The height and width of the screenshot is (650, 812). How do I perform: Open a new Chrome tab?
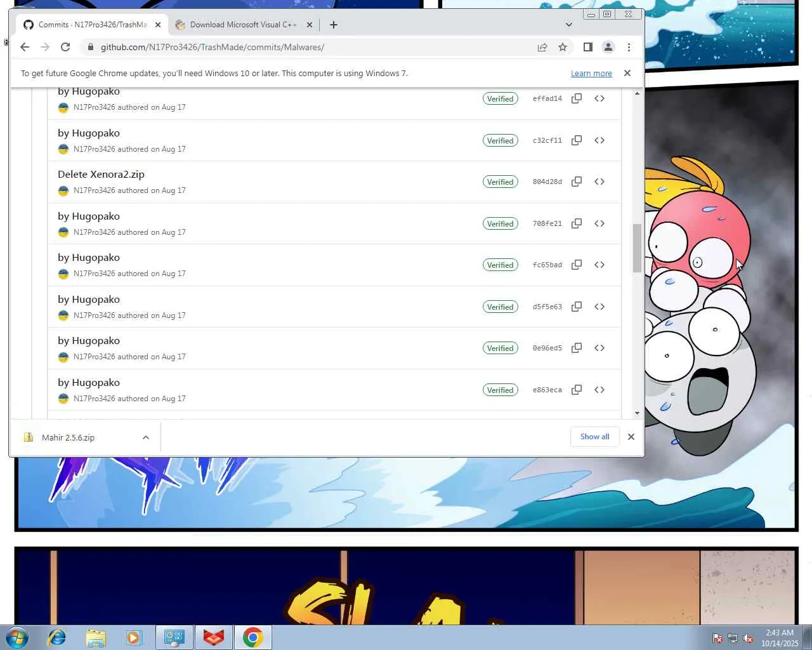pos(334,25)
